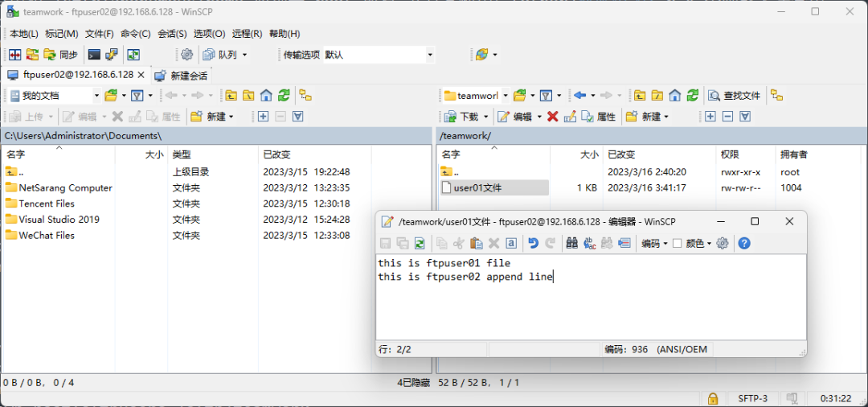The image size is (868, 407).
Task: Click the replace text icon in editor
Action: pyautogui.click(x=590, y=243)
